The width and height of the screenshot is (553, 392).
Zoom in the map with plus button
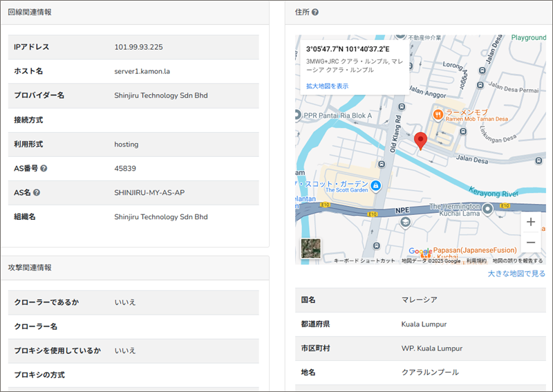530,222
